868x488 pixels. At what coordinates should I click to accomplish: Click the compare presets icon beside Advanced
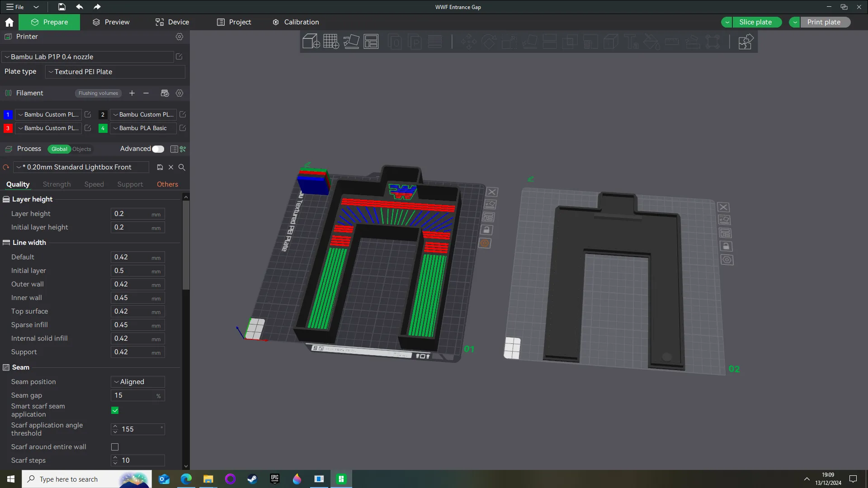pyautogui.click(x=183, y=149)
